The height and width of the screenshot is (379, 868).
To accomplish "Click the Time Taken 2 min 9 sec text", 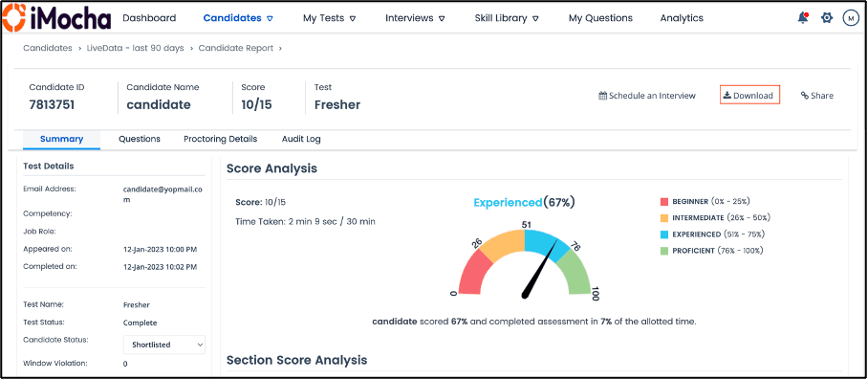I will click(305, 222).
